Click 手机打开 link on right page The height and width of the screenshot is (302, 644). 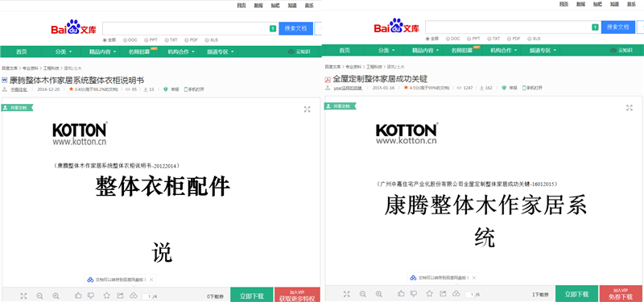pos(532,88)
